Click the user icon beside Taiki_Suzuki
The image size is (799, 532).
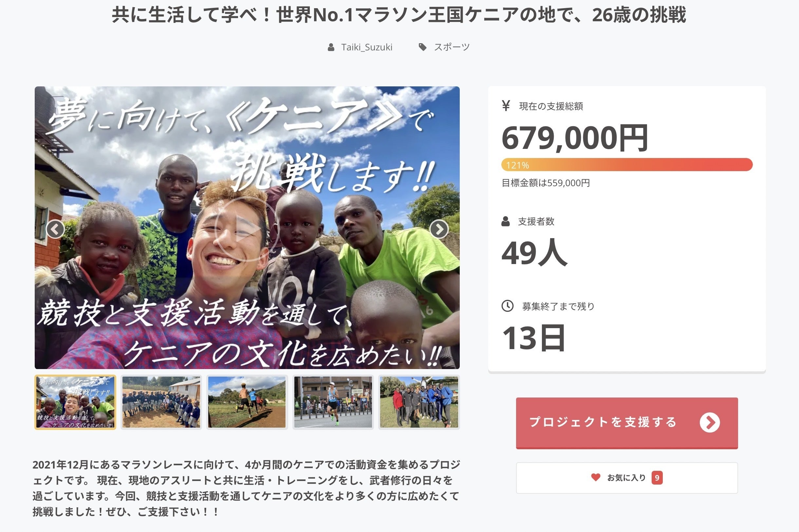(331, 47)
